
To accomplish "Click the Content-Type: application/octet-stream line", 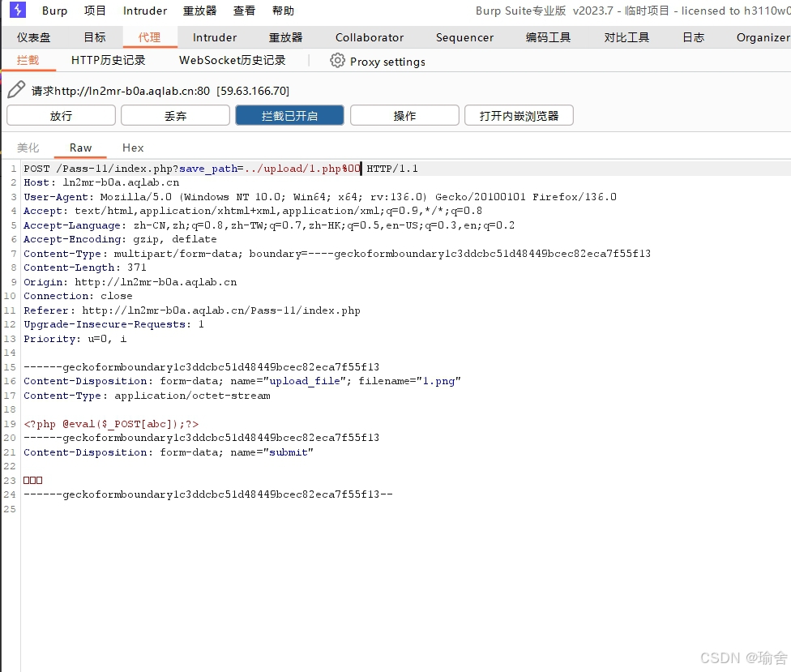I will click(147, 396).
